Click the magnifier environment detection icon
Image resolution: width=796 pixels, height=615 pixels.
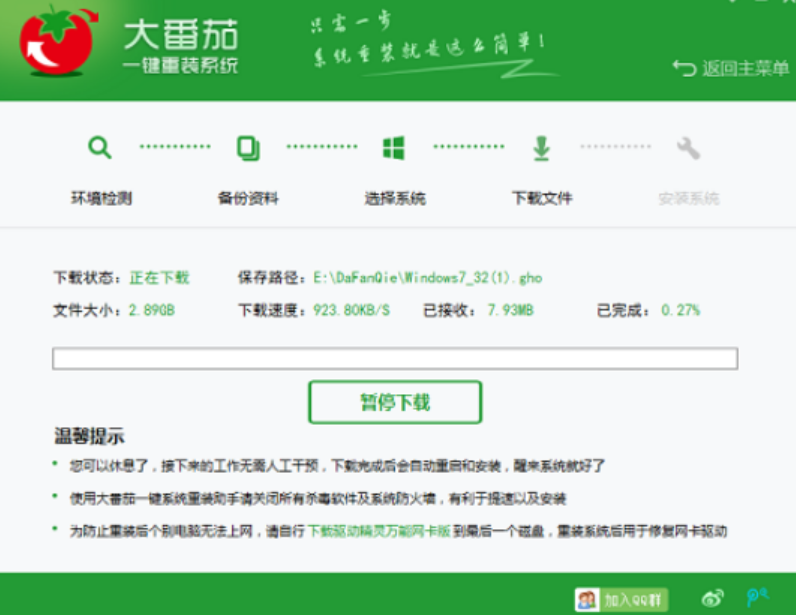click(x=100, y=148)
